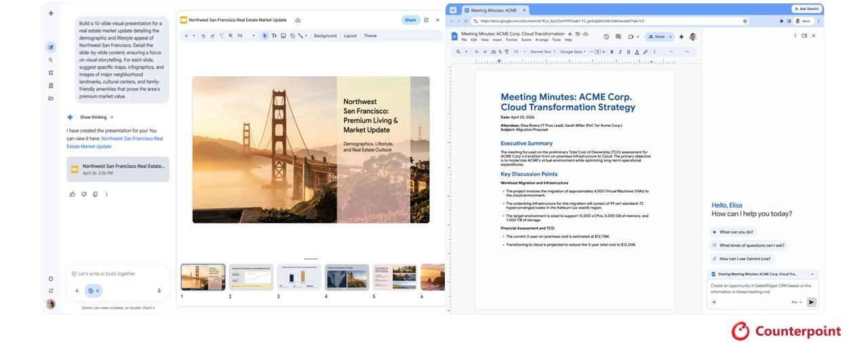868x344 pixels.
Task: Collapse the Docs toolbar with the up chevron
Action: [671, 52]
